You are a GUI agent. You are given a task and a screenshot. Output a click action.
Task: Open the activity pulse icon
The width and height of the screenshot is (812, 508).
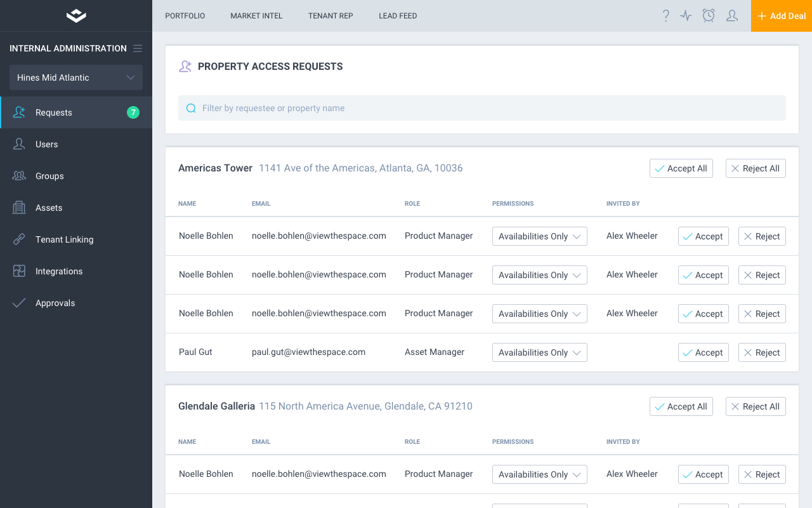[x=686, y=16]
